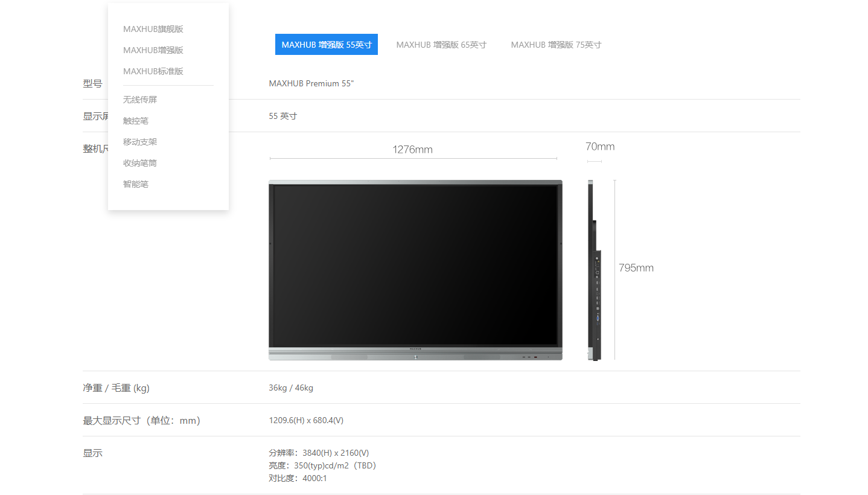
Task: Open the 无线传屏 accessory link
Action: [x=140, y=100]
